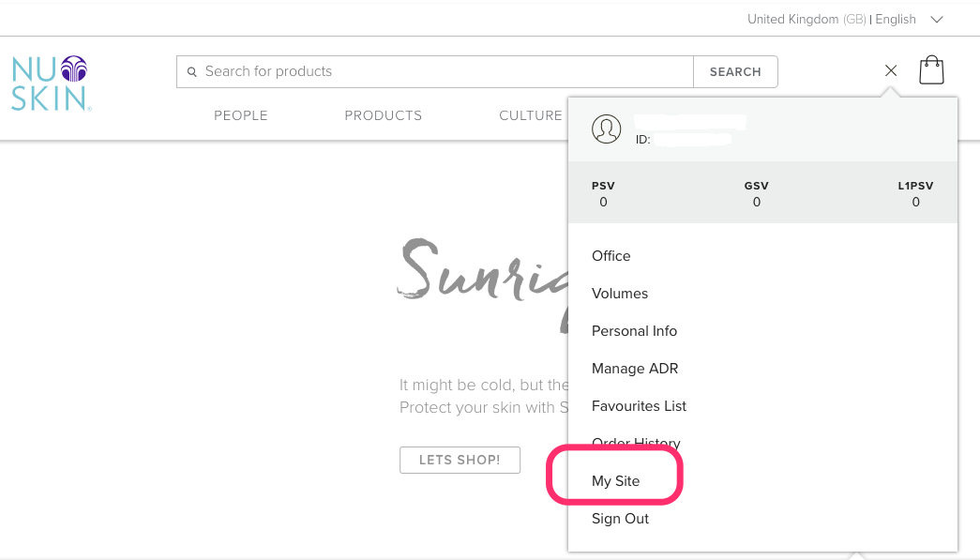
Task: Close the account menu with X icon
Action: 891,70
